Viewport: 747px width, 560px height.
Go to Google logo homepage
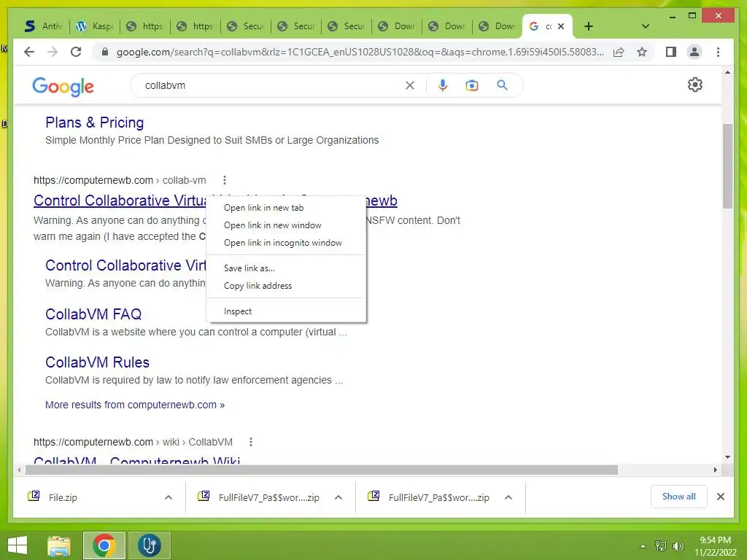click(x=63, y=87)
